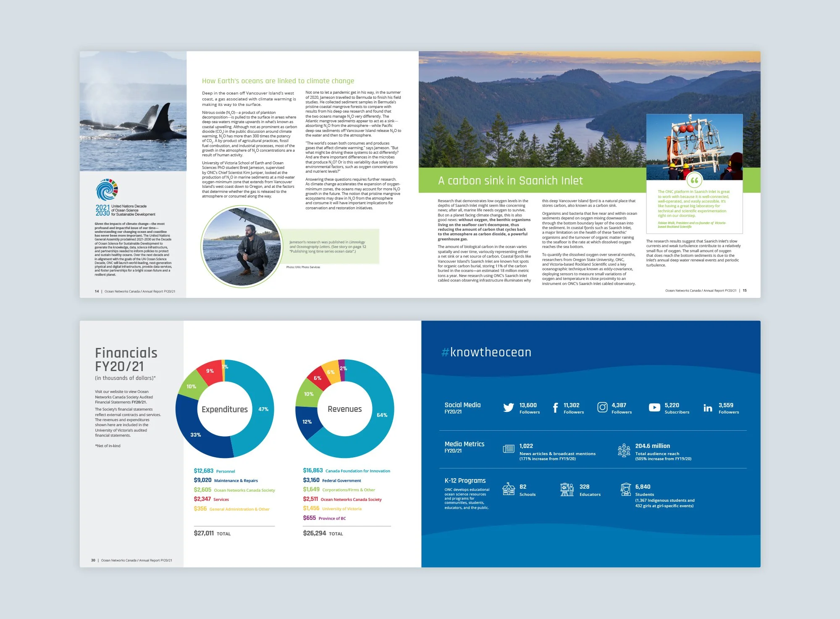The height and width of the screenshot is (619, 840).
Task: Click the "13,600" followers count
Action: point(528,405)
